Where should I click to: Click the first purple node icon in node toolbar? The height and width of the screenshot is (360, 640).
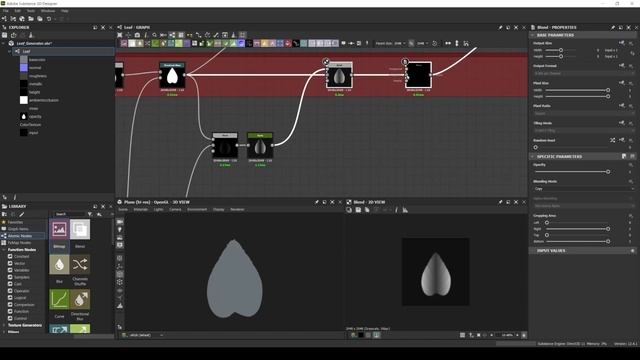124,43
